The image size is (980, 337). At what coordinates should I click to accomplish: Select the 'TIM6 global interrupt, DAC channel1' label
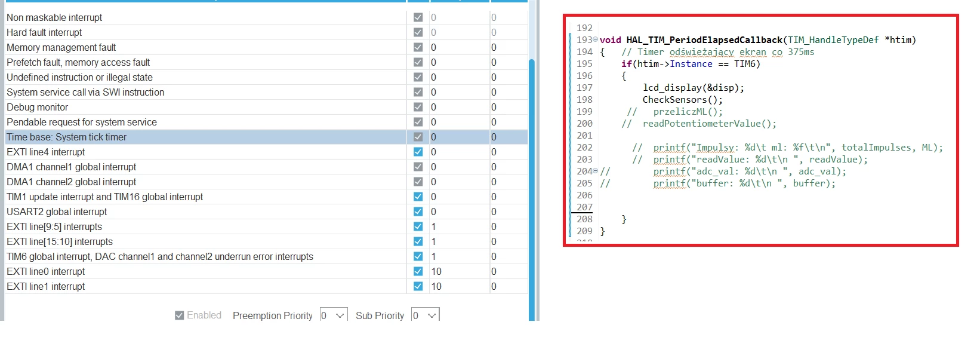(160, 256)
